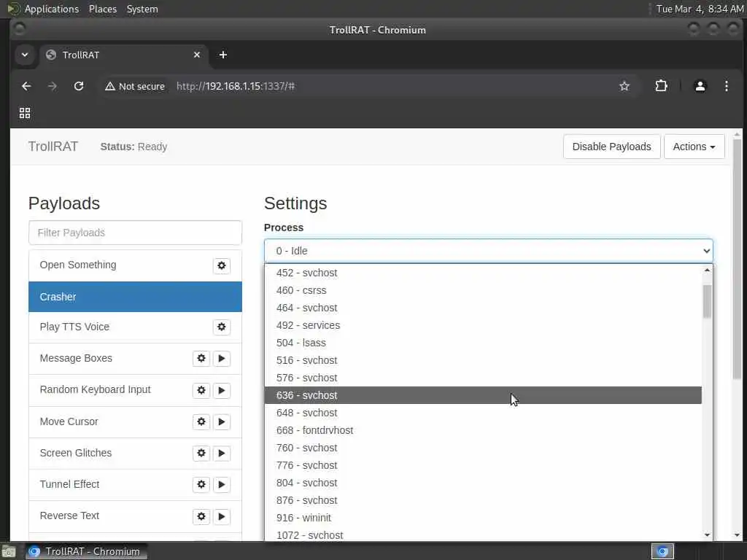Click the process list scroll-down arrow

click(707, 535)
